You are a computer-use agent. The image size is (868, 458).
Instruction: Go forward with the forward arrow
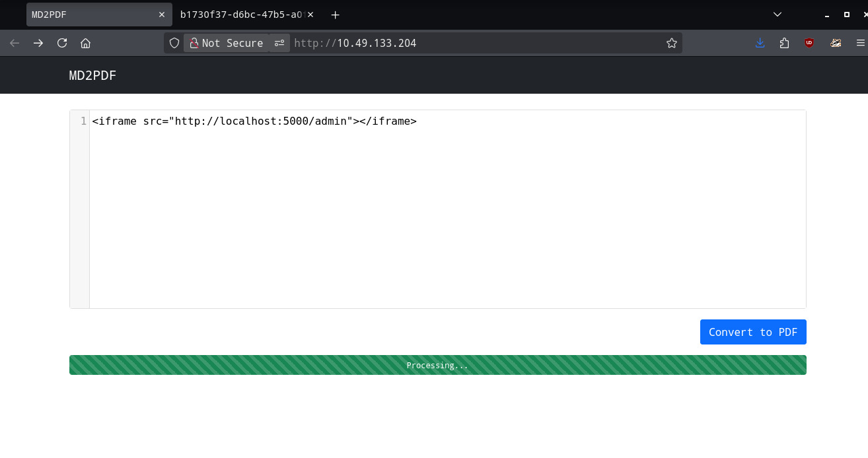coord(38,43)
